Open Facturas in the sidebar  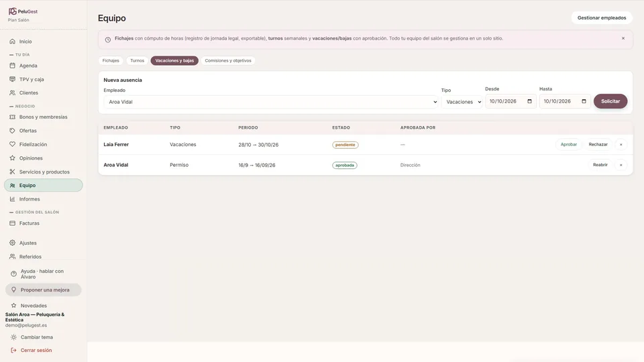click(x=44, y=223)
